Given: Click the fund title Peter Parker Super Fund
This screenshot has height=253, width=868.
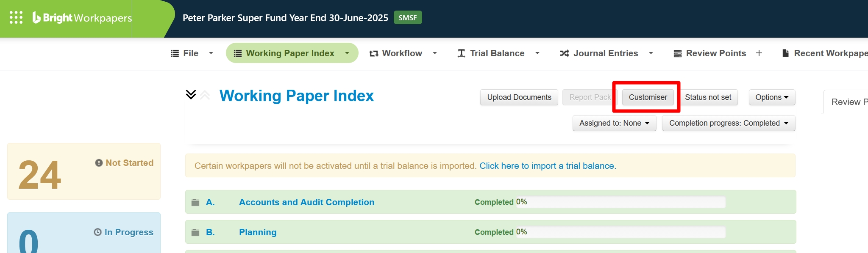Looking at the screenshot, I should (x=285, y=18).
